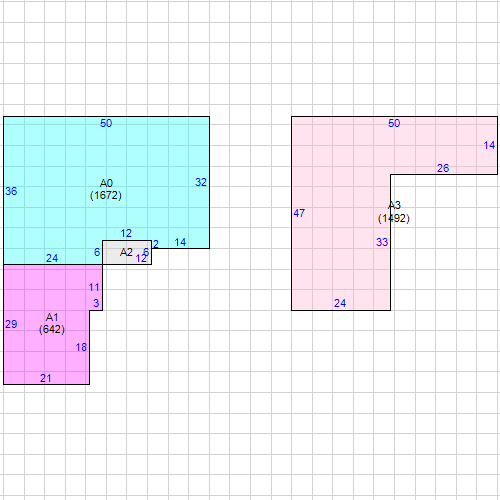The width and height of the screenshot is (500, 500).
Task: Click the 'A2' label text
Action: tap(126, 252)
